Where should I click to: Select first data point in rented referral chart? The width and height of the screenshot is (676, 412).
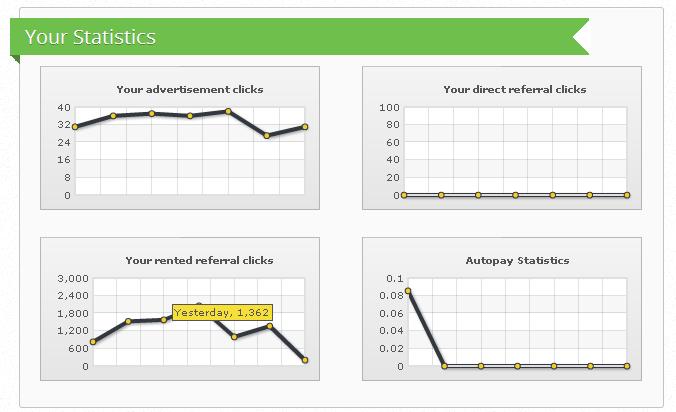[x=93, y=342]
